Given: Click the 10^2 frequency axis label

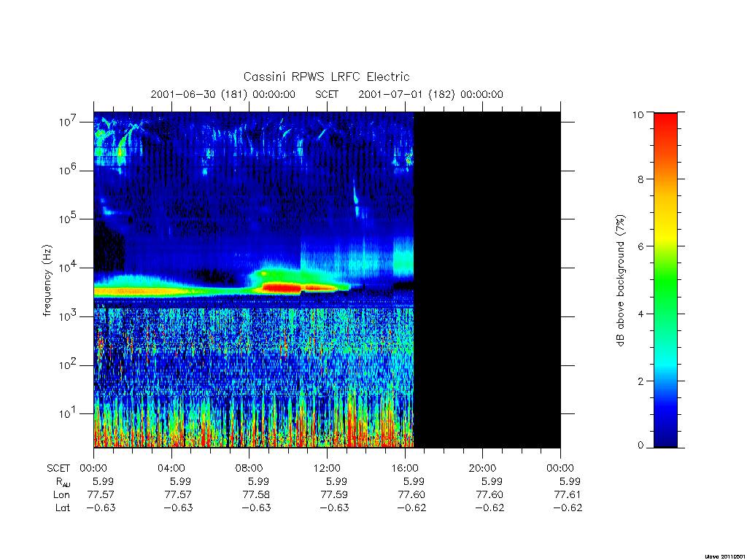Looking at the screenshot, I should coord(69,365).
